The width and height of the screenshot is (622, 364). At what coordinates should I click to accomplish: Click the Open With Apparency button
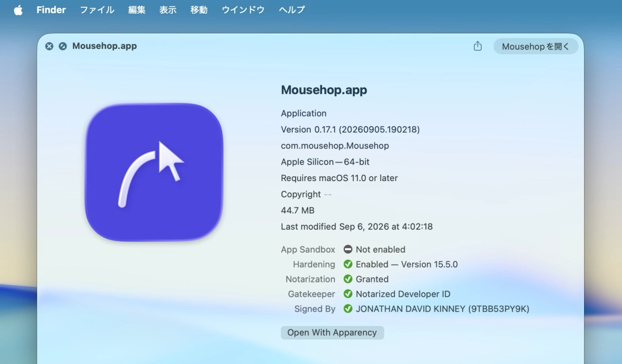pyautogui.click(x=332, y=332)
